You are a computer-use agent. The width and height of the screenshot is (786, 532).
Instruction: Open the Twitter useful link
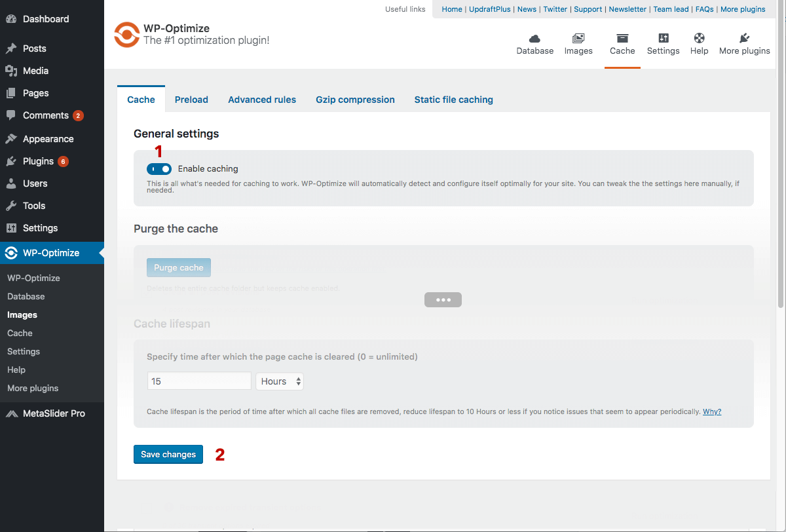tap(555, 9)
